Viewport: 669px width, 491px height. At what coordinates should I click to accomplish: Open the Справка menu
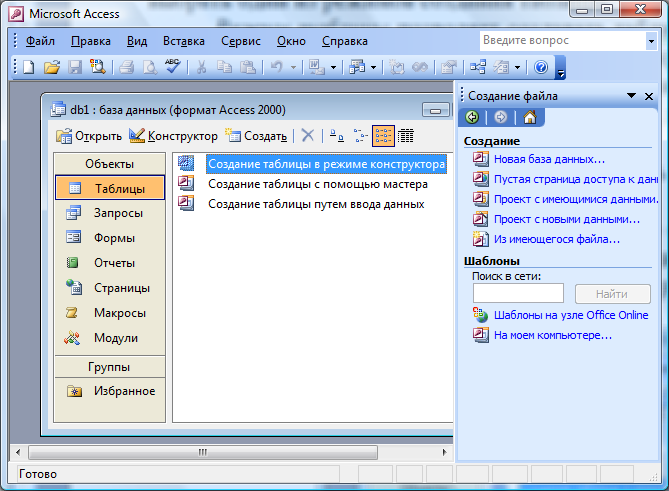click(344, 41)
